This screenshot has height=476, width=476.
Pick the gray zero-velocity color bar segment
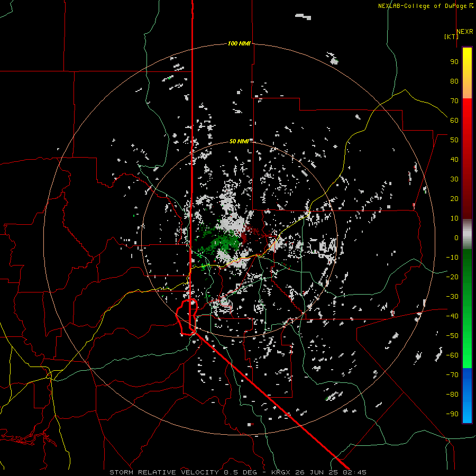click(467, 234)
